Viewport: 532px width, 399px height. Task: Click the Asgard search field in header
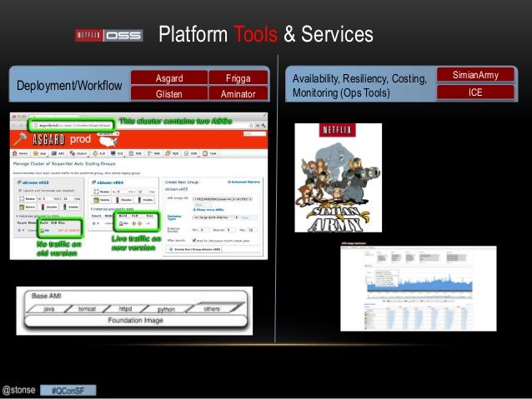coord(254,134)
